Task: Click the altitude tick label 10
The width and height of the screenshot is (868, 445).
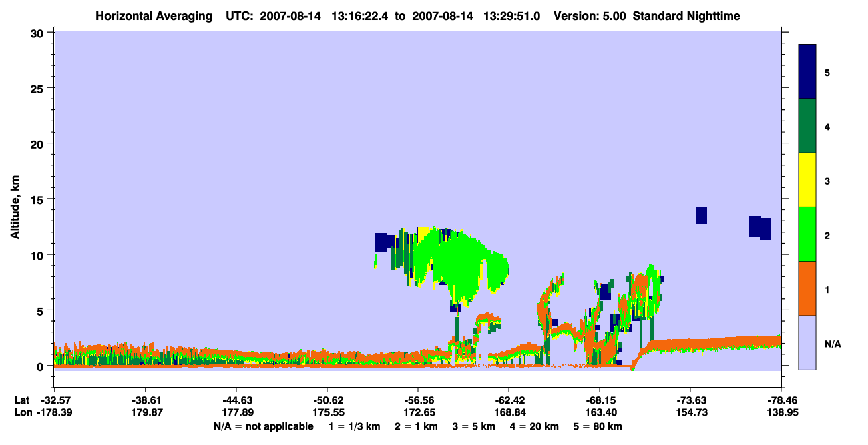Action: tap(38, 255)
